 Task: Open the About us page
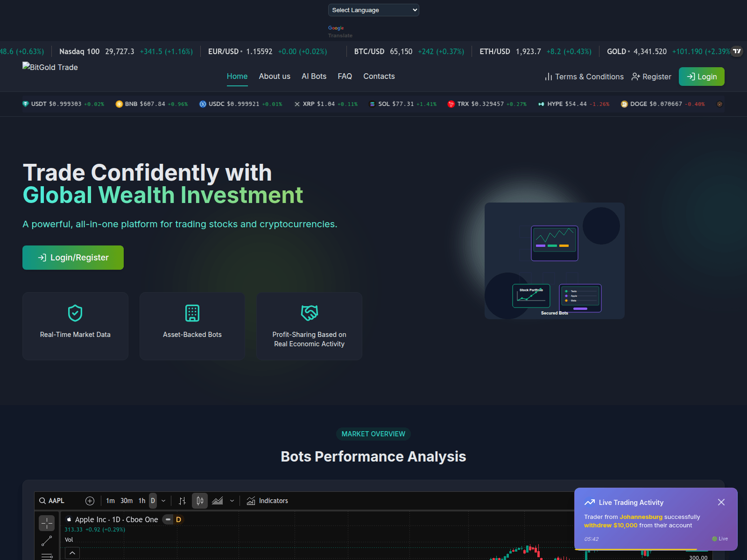point(275,77)
